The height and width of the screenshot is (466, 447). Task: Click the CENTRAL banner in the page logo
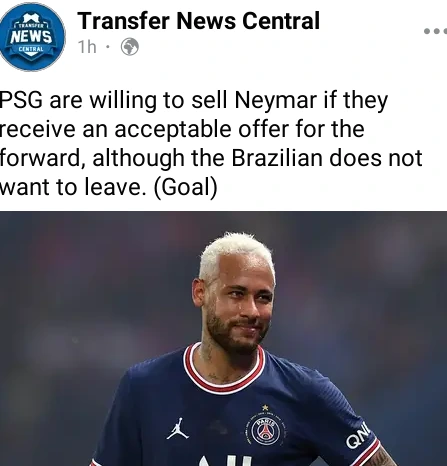click(31, 49)
